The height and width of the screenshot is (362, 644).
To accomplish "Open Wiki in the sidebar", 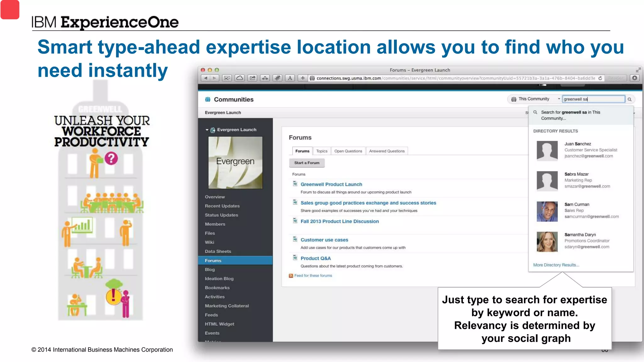I will point(209,242).
